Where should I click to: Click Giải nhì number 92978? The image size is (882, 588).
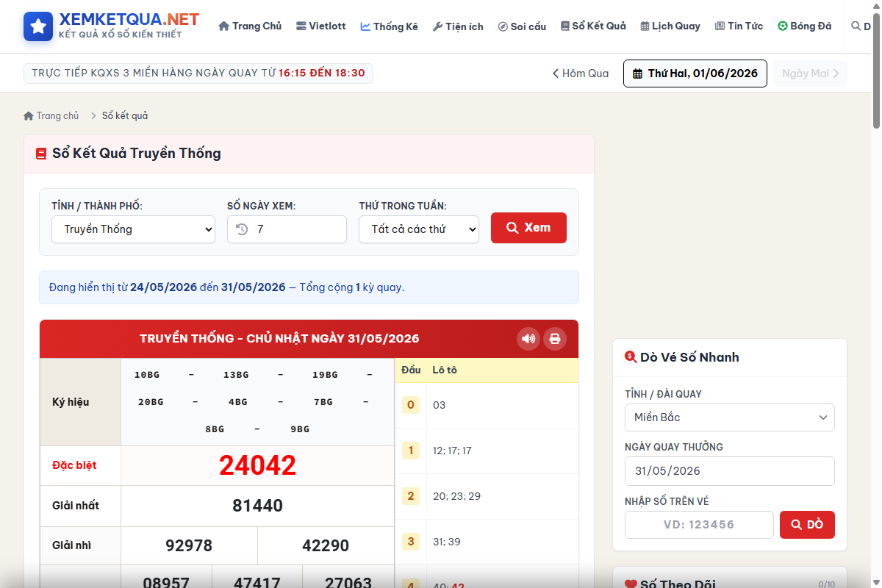click(189, 546)
